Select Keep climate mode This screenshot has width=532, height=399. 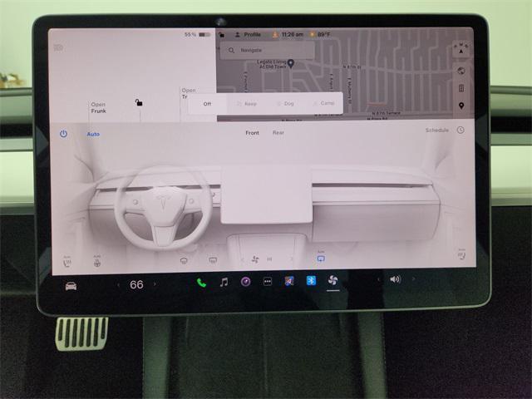(x=247, y=103)
